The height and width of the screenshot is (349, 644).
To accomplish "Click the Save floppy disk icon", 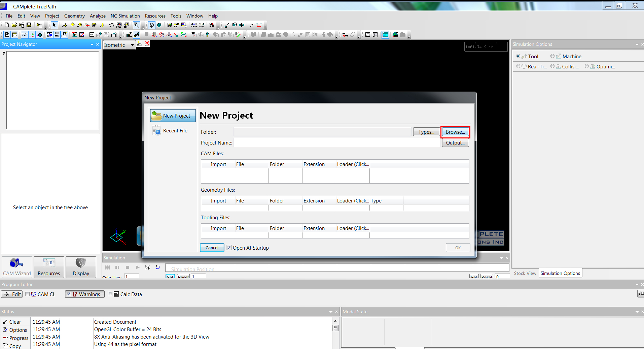I will (29, 25).
